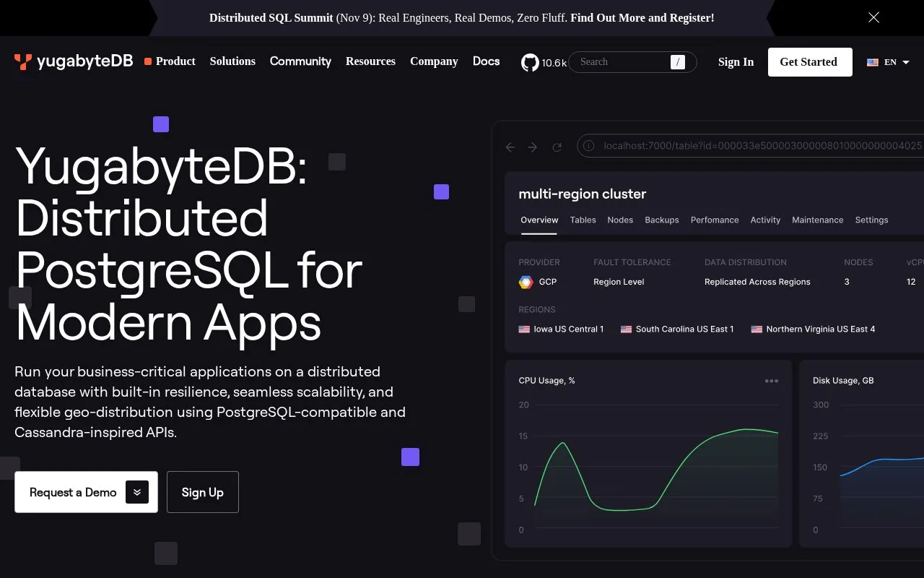
Task: Click the South Carolina US East 1 flag
Action: (x=626, y=329)
